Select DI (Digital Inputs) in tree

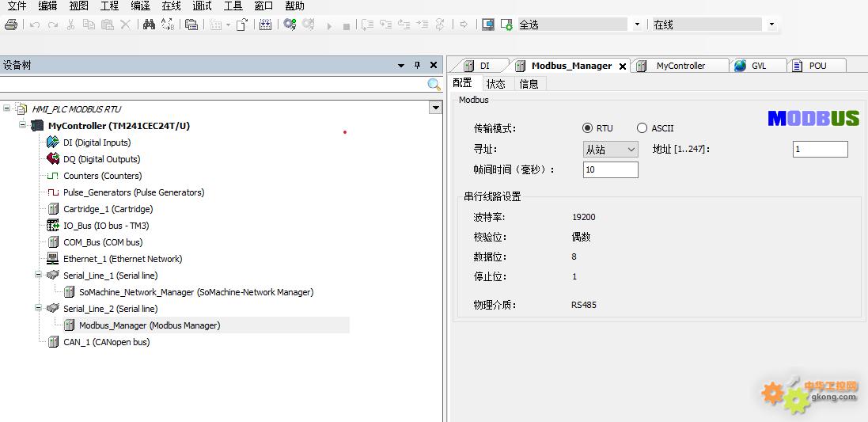click(x=97, y=143)
